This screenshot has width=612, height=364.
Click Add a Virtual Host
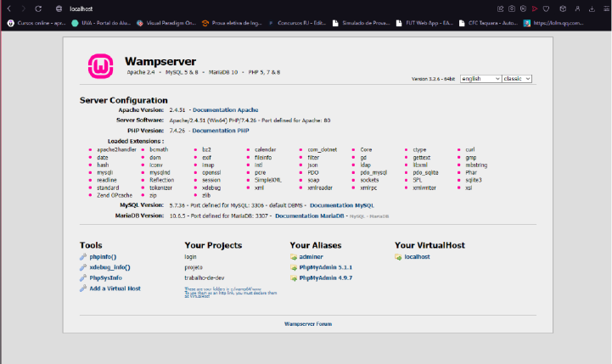[115, 288]
